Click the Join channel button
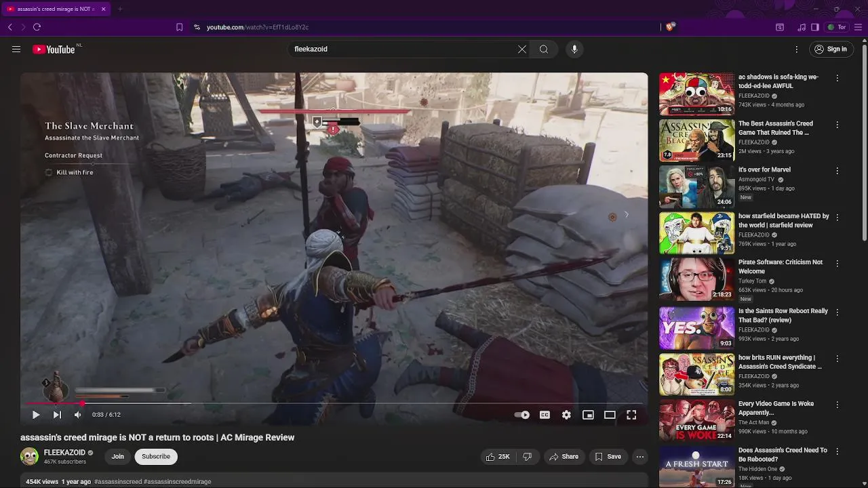868x488 pixels. point(117,457)
